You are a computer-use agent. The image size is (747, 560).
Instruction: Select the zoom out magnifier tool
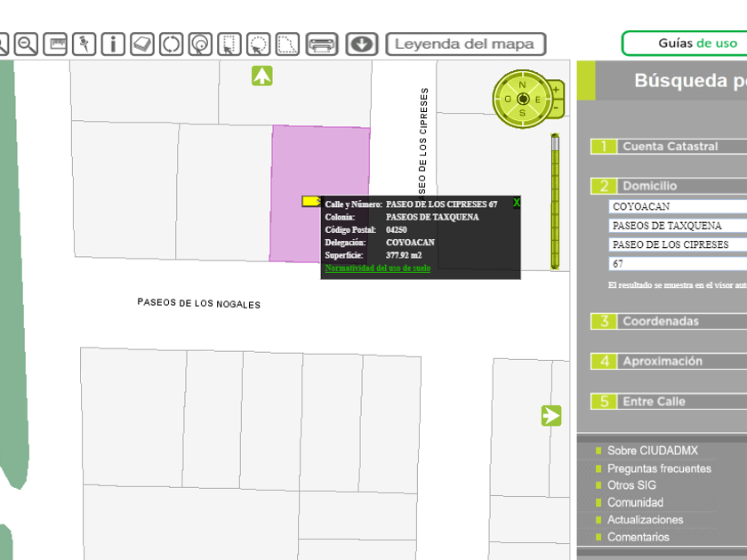[x=26, y=44]
